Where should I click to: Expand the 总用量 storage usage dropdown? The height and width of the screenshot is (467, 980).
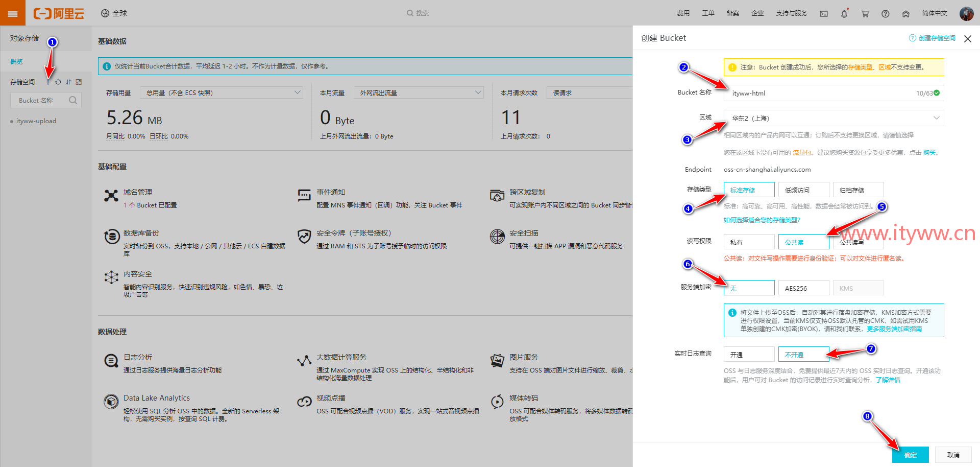222,92
